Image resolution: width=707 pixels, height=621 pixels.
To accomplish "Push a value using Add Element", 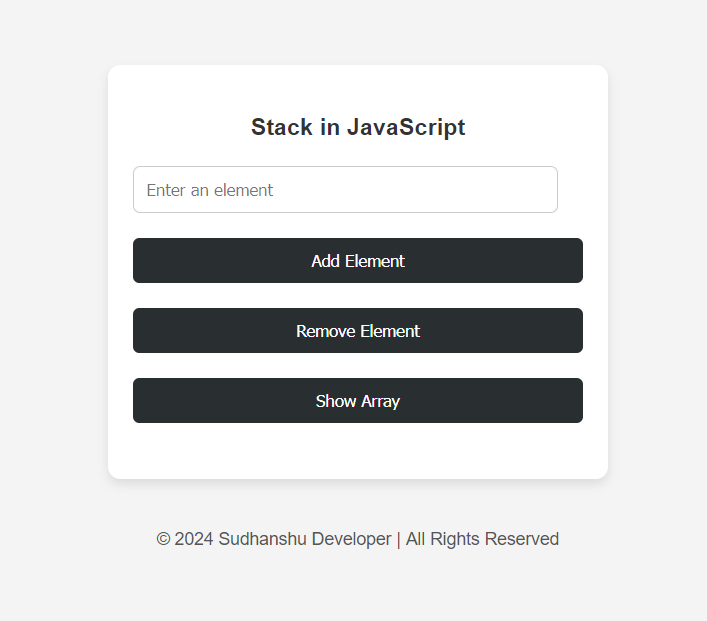I will 358,261.
